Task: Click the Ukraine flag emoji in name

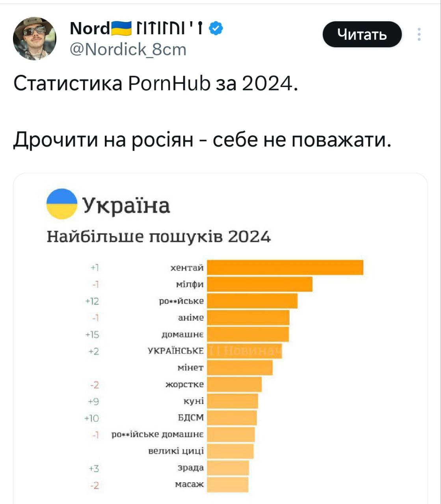Action: point(122,28)
